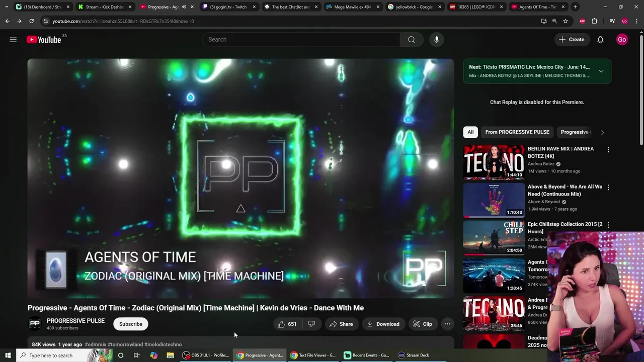Viewport: 644px width, 362px height.
Task: Click the Share button
Action: pyautogui.click(x=341, y=324)
